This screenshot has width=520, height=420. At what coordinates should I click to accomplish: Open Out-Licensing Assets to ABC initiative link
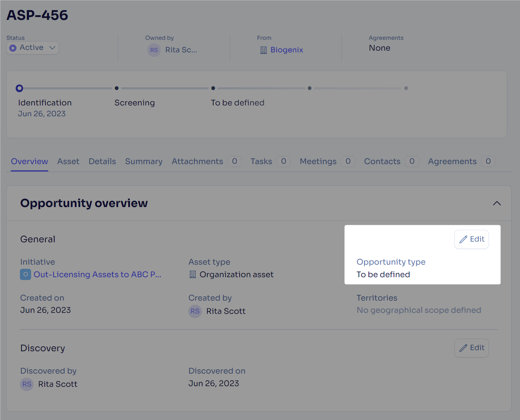pos(97,274)
